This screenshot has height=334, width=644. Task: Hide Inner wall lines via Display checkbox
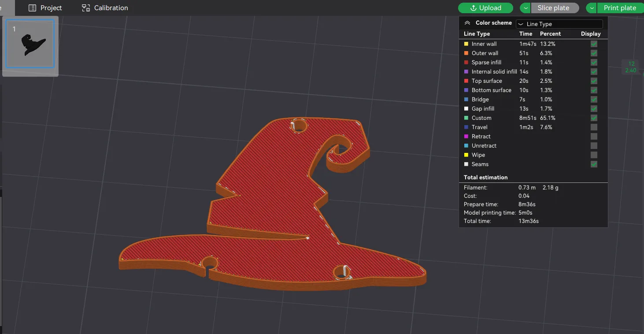coord(594,44)
